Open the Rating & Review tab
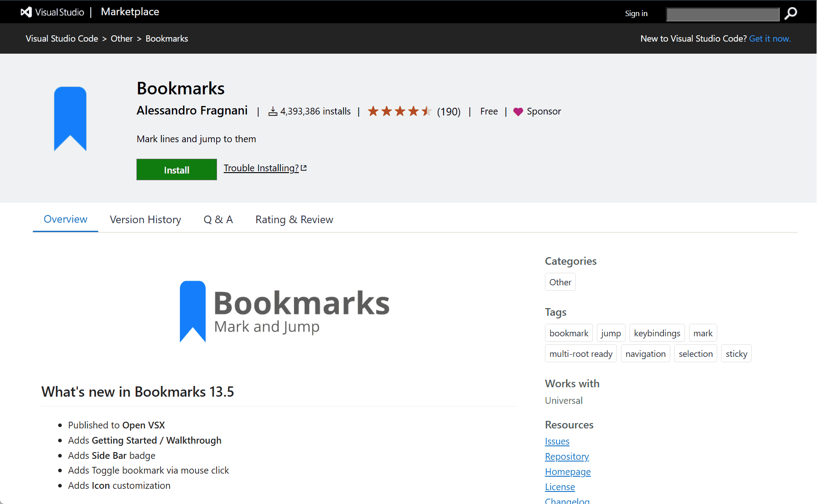Image resolution: width=817 pixels, height=504 pixels. pos(294,220)
